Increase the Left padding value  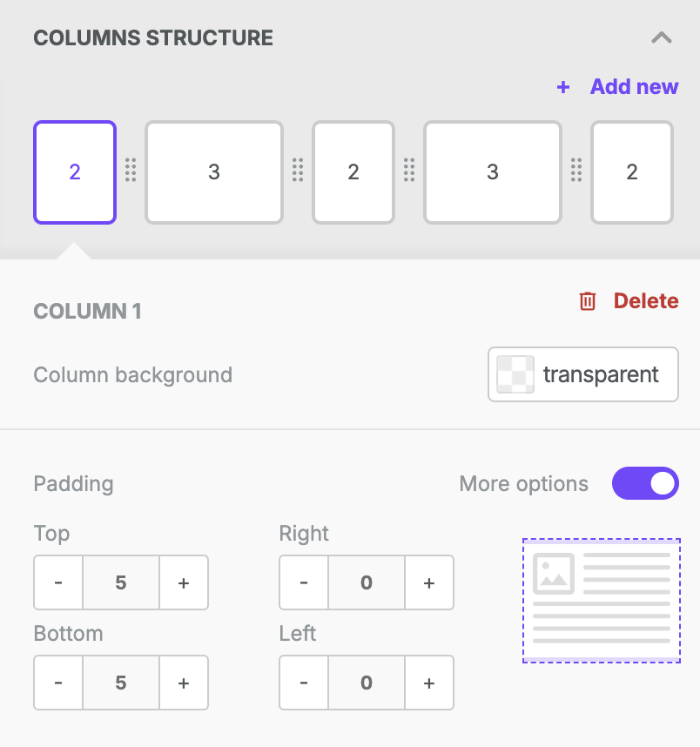coord(429,683)
